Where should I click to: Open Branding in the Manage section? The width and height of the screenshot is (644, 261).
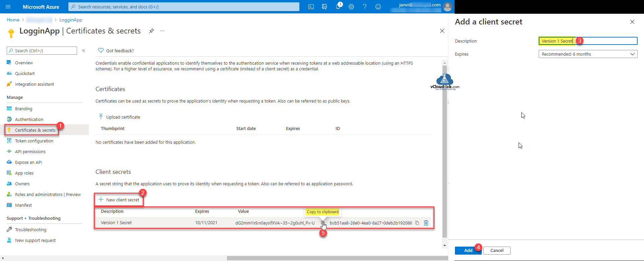tap(24, 109)
